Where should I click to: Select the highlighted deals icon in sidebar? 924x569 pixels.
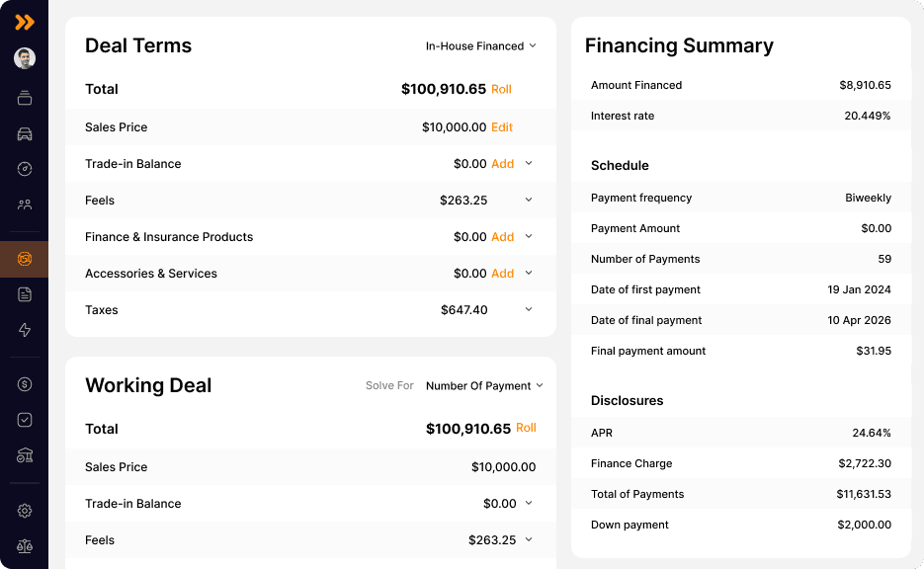pos(25,259)
